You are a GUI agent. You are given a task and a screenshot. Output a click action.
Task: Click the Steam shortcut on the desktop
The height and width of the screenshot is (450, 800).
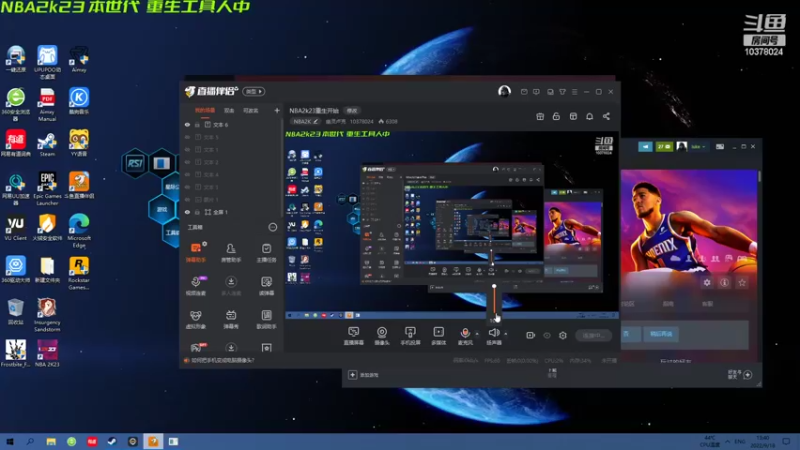tap(47, 144)
